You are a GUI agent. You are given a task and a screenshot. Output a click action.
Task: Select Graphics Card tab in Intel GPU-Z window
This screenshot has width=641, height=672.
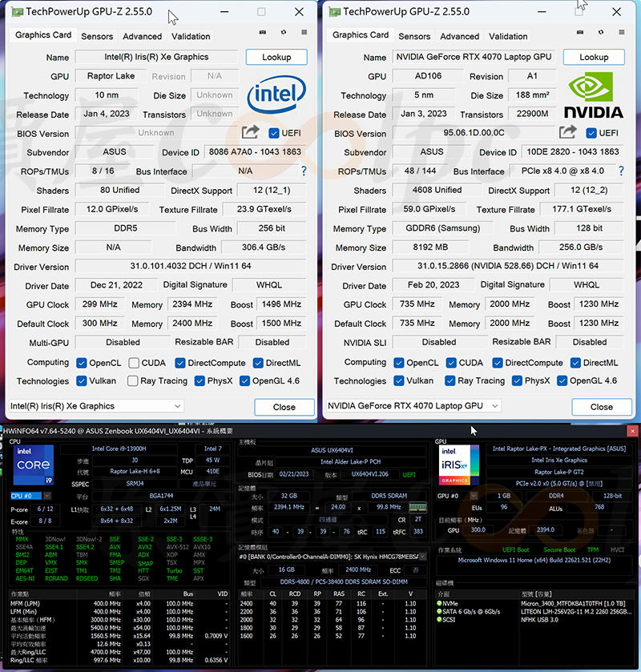pyautogui.click(x=43, y=35)
